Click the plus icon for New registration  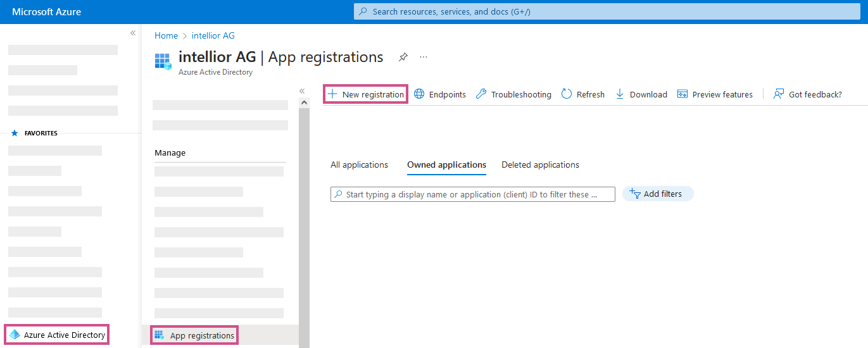pos(332,94)
